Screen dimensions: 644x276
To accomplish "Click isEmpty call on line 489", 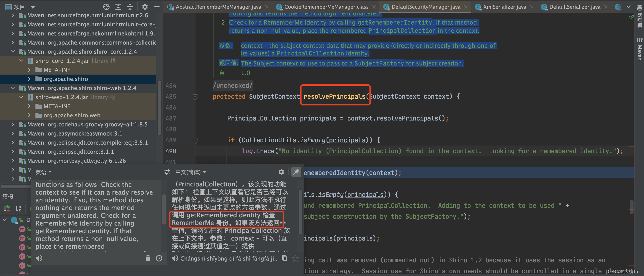I will (313, 140).
